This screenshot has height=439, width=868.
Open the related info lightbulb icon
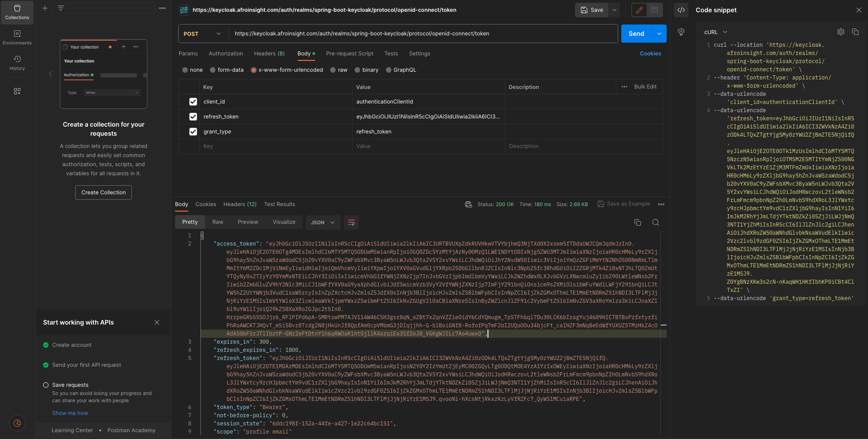pyautogui.click(x=681, y=32)
